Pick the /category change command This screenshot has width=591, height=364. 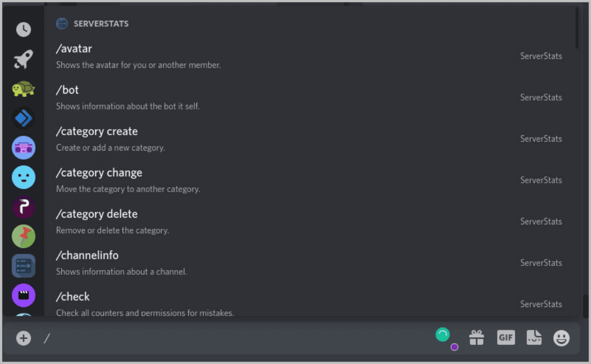[x=99, y=173]
